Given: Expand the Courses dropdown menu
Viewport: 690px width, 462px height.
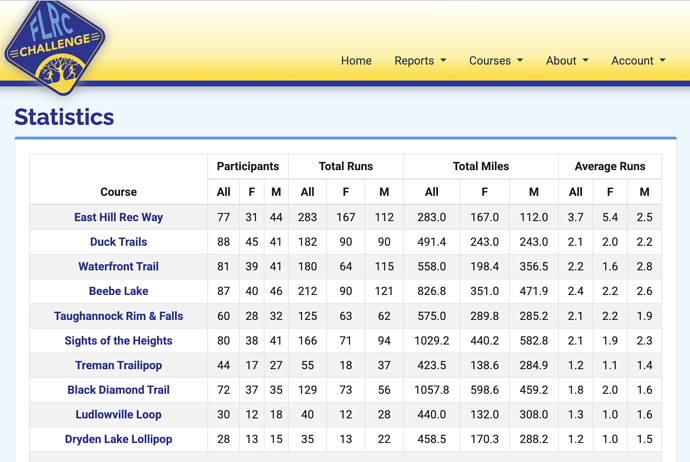Looking at the screenshot, I should [x=495, y=61].
